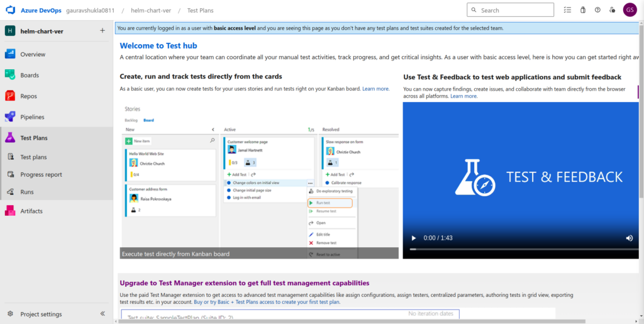Open the Overview hub icon

tap(10, 54)
